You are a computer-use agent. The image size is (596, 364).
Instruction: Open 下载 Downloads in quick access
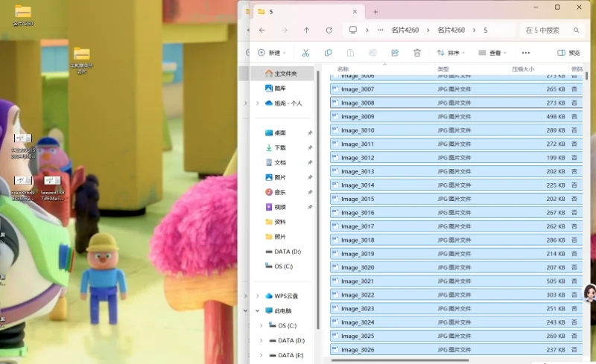pyautogui.click(x=275, y=147)
